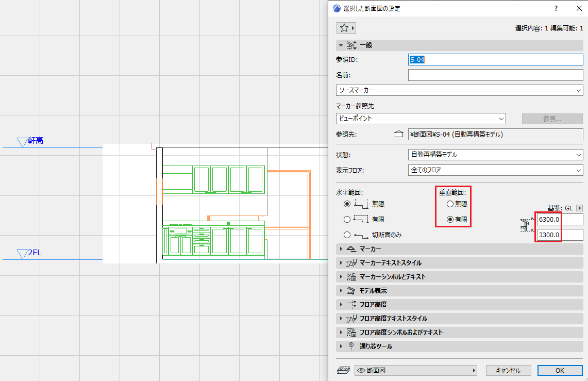Expand the マーカー panel
Viewport: 588px width, 381px height.
341,249
